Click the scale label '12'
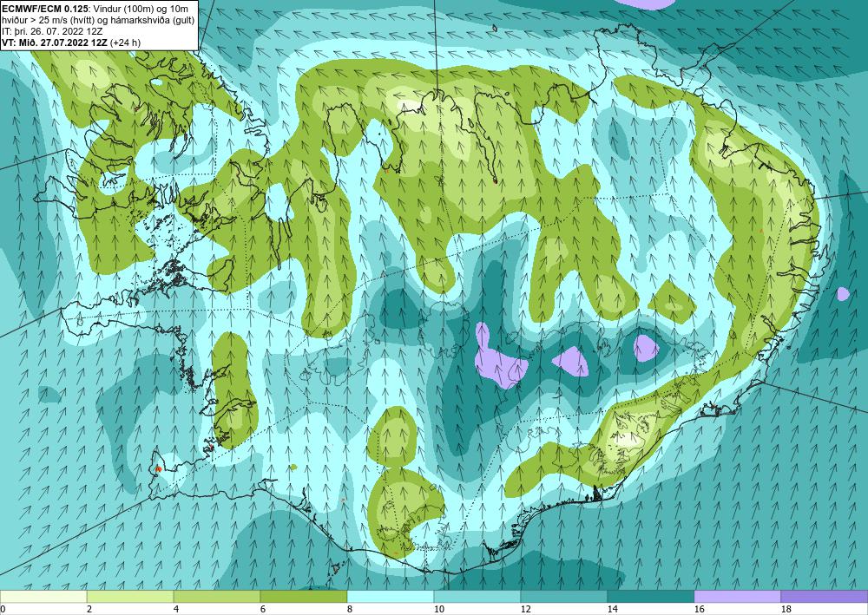The height and width of the screenshot is (615, 868). [x=526, y=609]
